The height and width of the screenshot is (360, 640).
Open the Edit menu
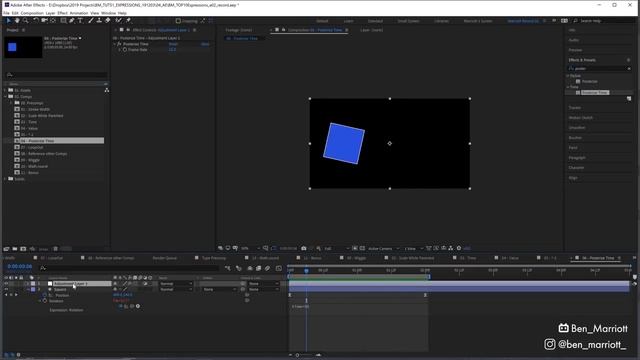[15, 13]
